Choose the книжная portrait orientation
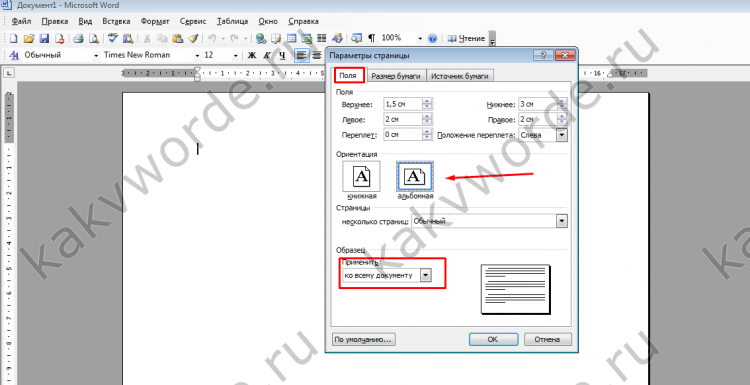The width and height of the screenshot is (750, 385). point(361,177)
